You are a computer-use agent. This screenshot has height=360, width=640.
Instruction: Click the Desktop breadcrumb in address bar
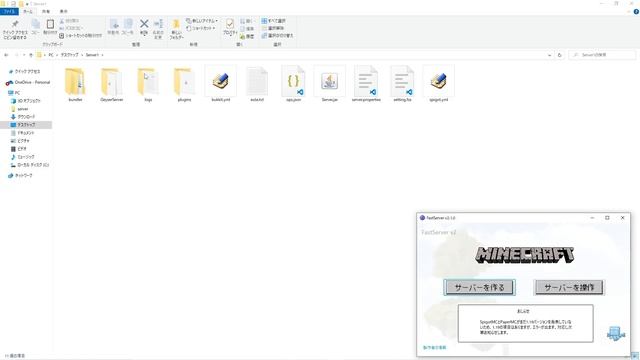(x=69, y=55)
